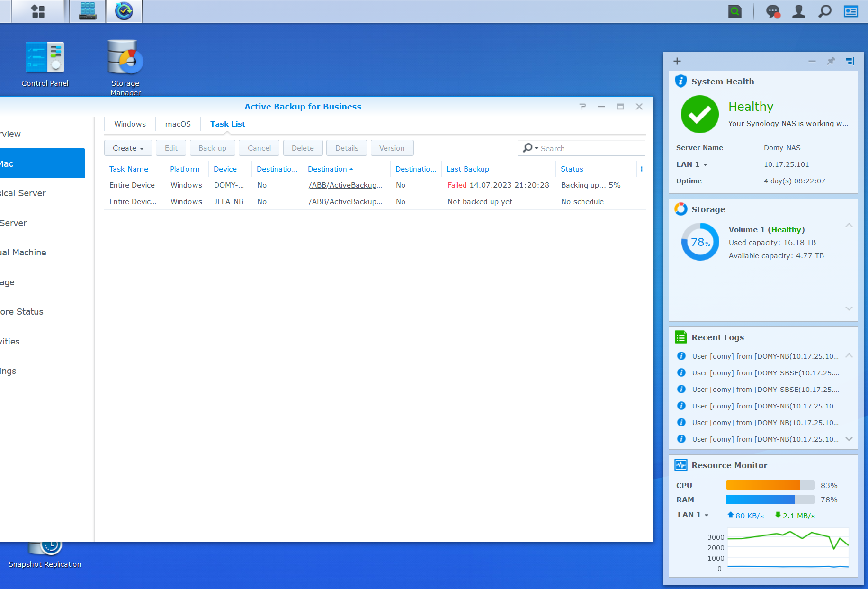The image size is (868, 589).
Task: Click the Delete button
Action: (x=303, y=148)
